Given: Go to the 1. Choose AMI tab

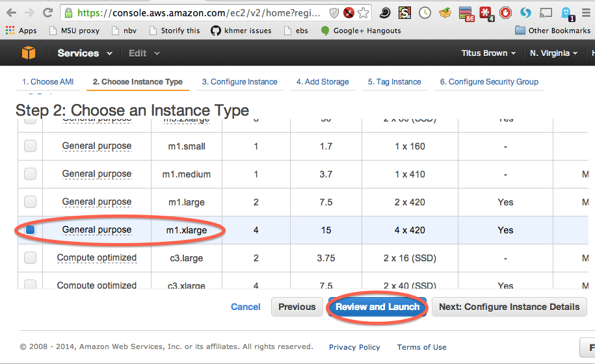Looking at the screenshot, I should [x=48, y=82].
